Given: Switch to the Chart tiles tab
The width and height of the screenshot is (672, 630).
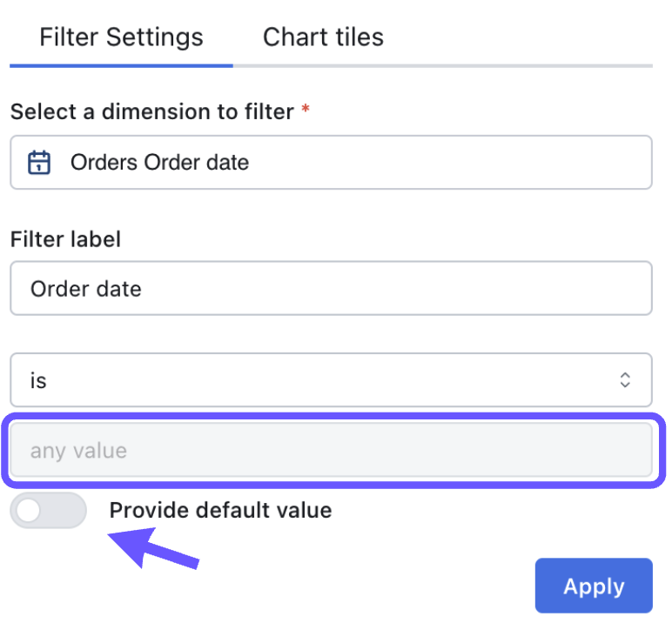Looking at the screenshot, I should click(323, 37).
